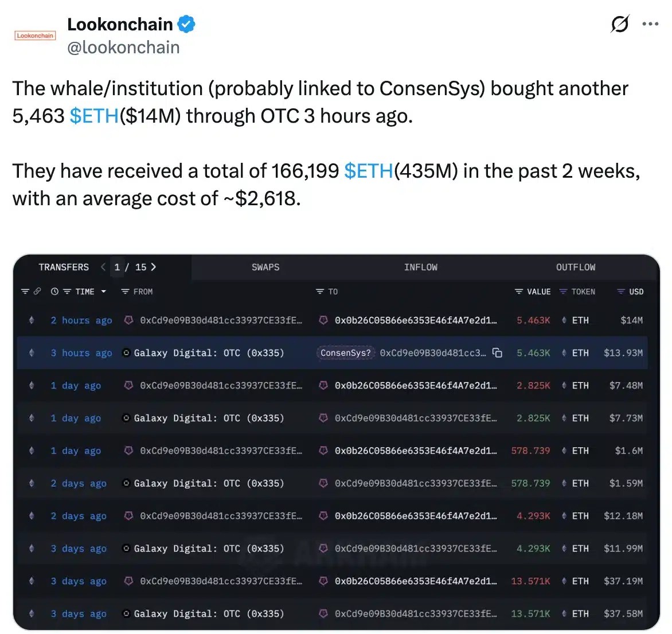Click the @lookonchain handle

124,48
